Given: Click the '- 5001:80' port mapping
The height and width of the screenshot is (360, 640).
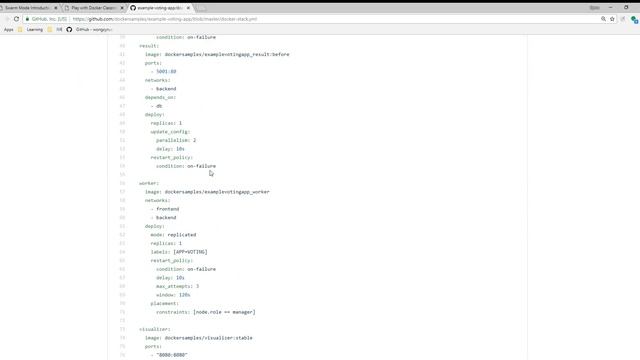Looking at the screenshot, I should (x=164, y=71).
